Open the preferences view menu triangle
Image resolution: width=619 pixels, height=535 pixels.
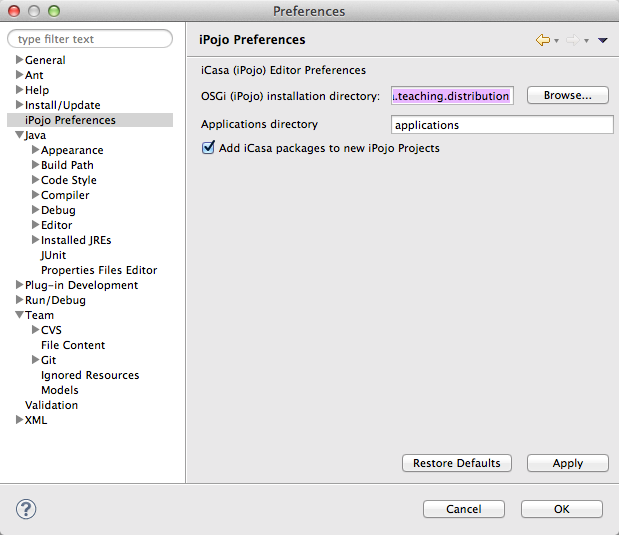pos(602,41)
